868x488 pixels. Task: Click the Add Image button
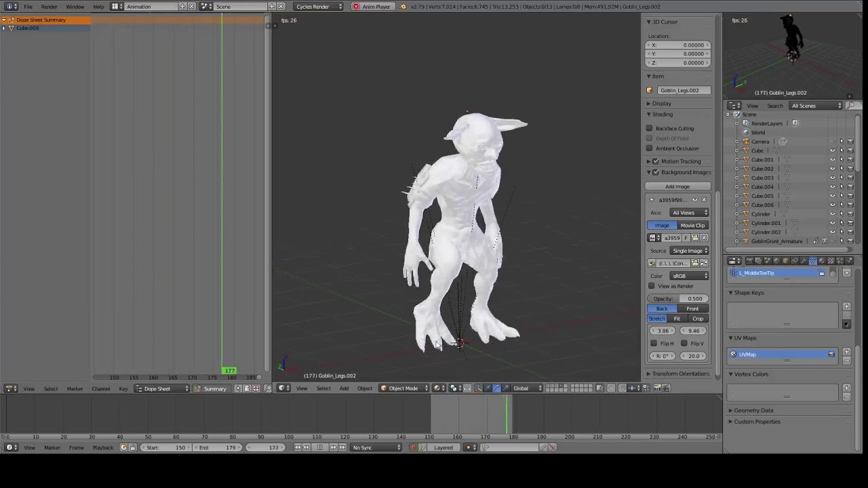677,186
